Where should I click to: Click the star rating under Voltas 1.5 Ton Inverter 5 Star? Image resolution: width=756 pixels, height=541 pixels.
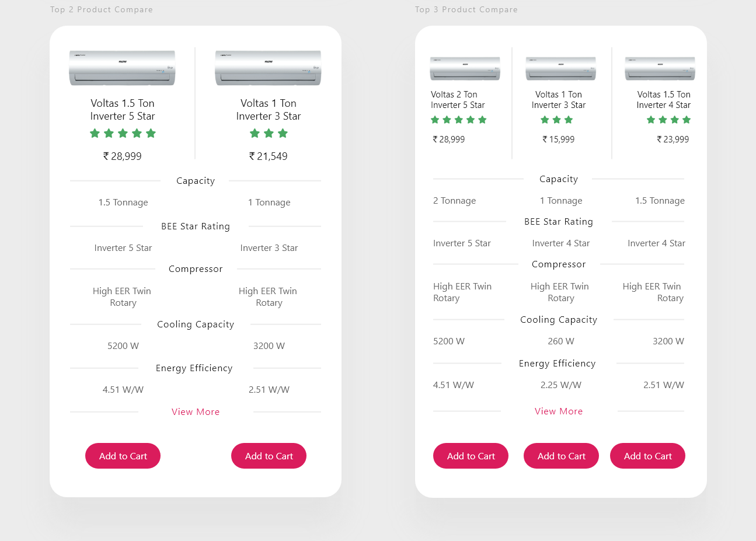click(x=123, y=134)
